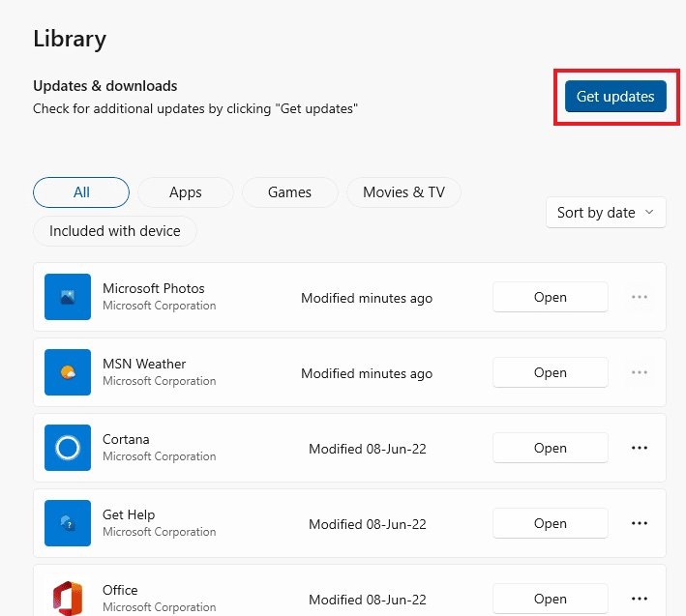
Task: Click the Microsoft Photos app icon
Action: pyautogui.click(x=68, y=297)
